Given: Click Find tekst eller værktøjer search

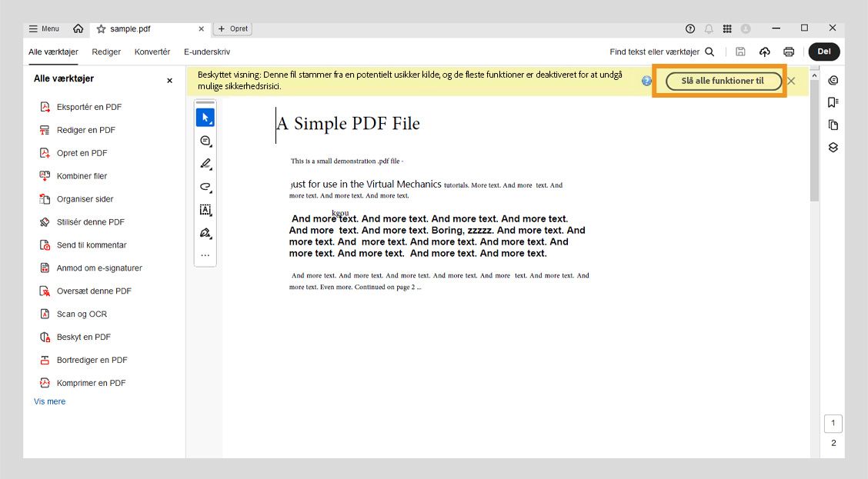Looking at the screenshot, I should [662, 52].
